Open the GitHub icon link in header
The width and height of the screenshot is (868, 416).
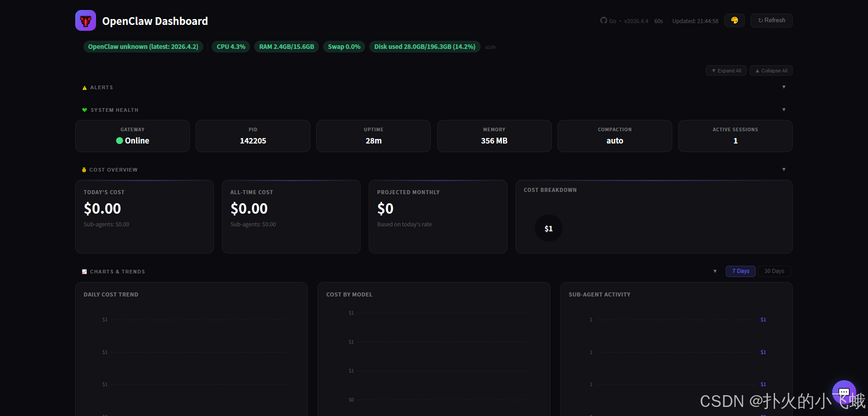603,20
